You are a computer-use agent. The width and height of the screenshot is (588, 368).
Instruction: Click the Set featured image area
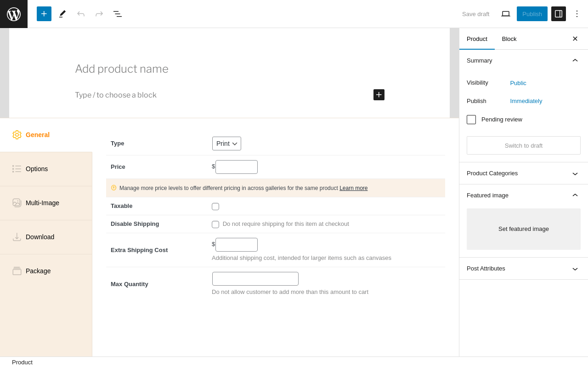[523, 229]
